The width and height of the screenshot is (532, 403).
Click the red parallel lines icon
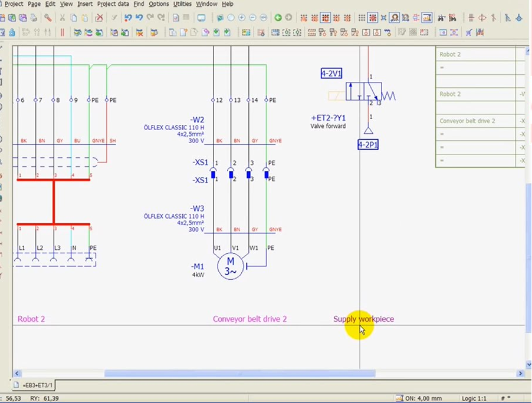click(x=62, y=32)
